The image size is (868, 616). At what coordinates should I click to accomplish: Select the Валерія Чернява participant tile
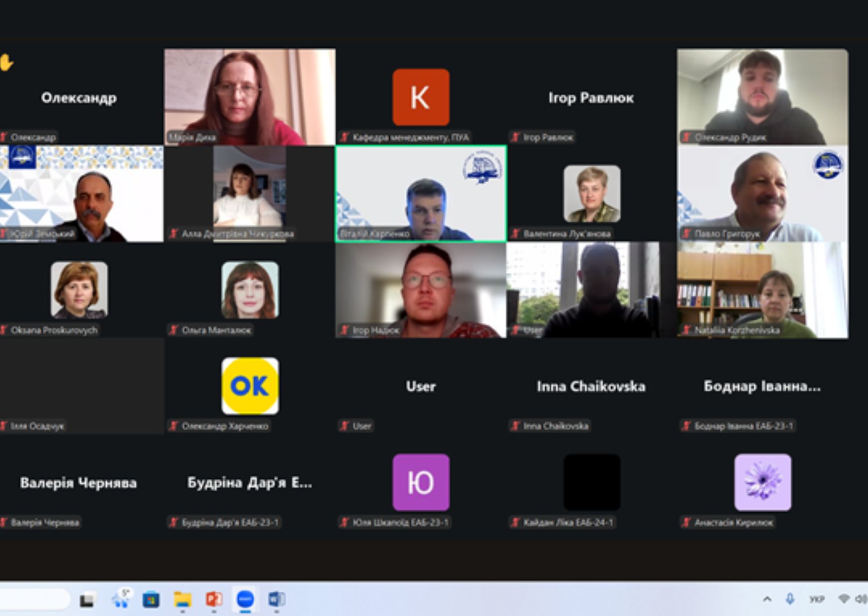point(78,483)
